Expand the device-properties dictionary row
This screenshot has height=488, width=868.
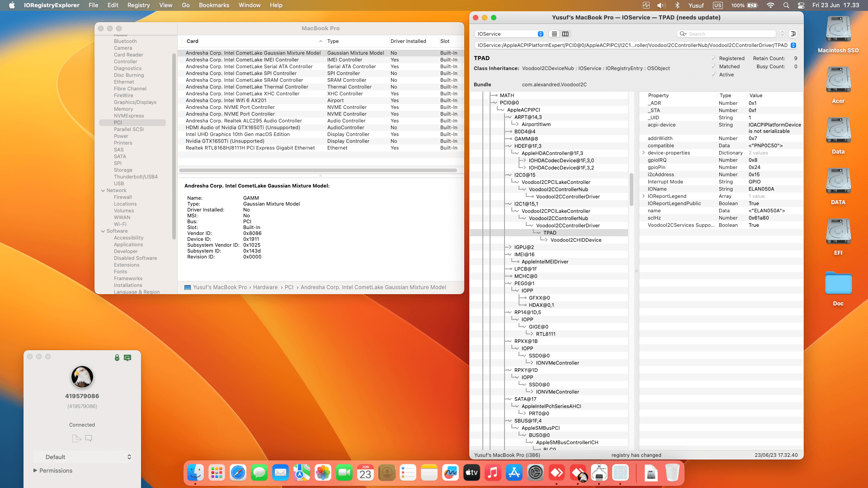(x=643, y=153)
